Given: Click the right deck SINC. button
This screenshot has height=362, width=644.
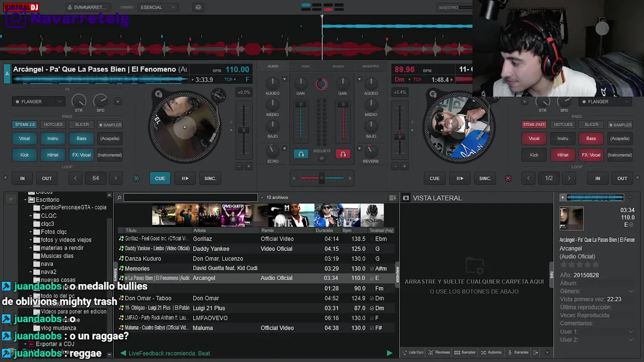Looking at the screenshot, I should (485, 178).
